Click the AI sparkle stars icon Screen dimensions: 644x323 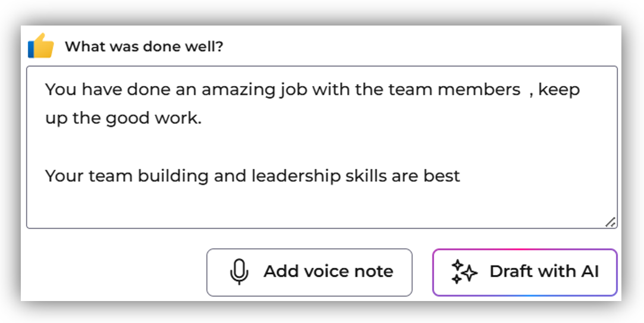coord(464,272)
